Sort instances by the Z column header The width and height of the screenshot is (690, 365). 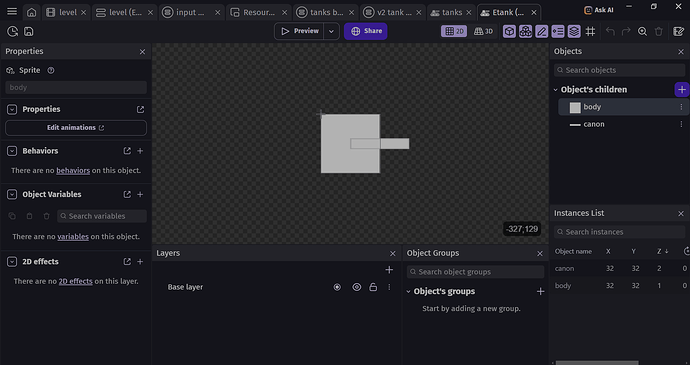click(662, 251)
